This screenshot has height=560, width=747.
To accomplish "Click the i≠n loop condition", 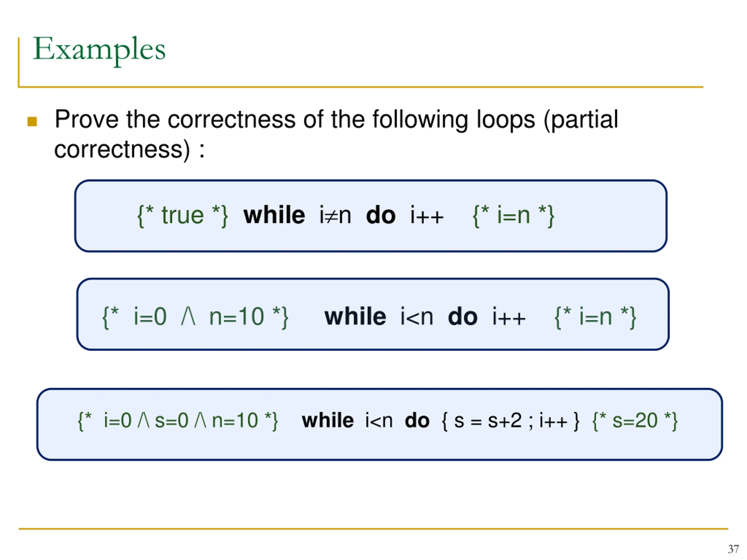I will point(335,215).
